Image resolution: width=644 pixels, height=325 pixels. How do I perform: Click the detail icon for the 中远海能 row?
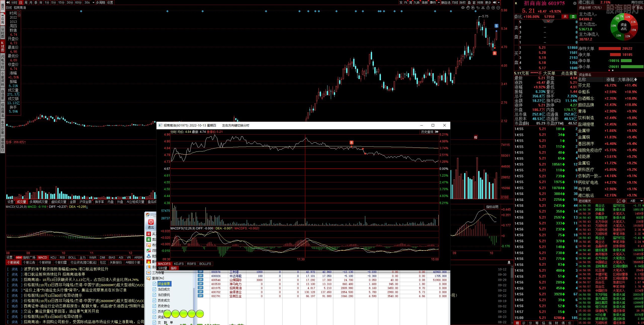tap(200, 276)
